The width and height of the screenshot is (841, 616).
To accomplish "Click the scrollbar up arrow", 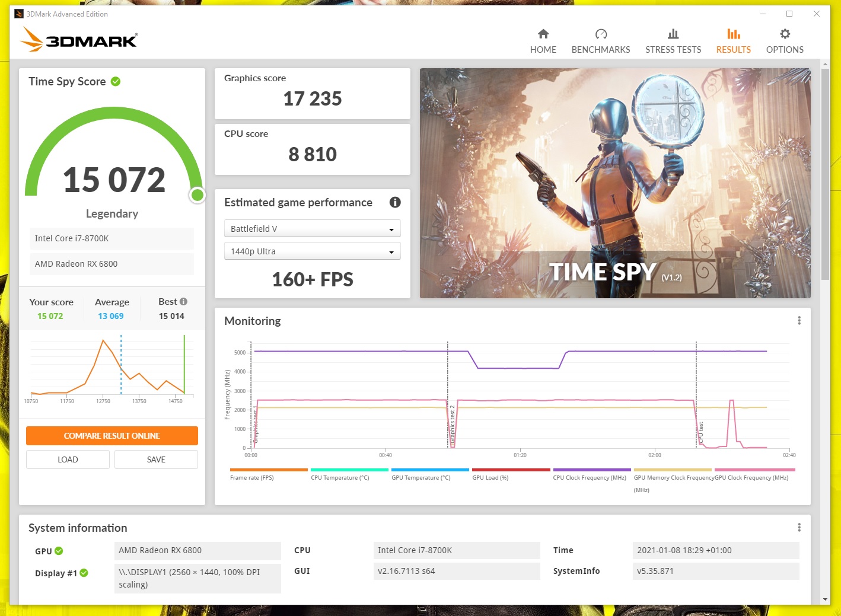I will pos(825,63).
